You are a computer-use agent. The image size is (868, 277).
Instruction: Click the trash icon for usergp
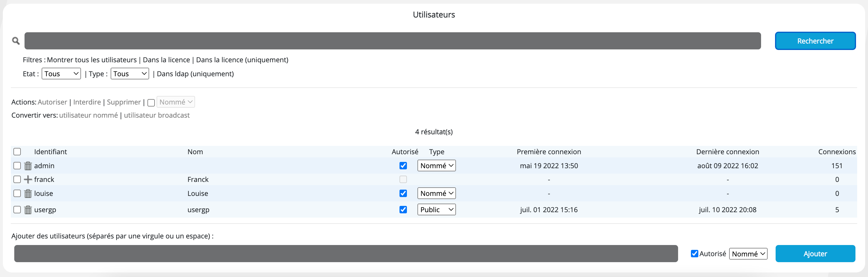pos(28,210)
